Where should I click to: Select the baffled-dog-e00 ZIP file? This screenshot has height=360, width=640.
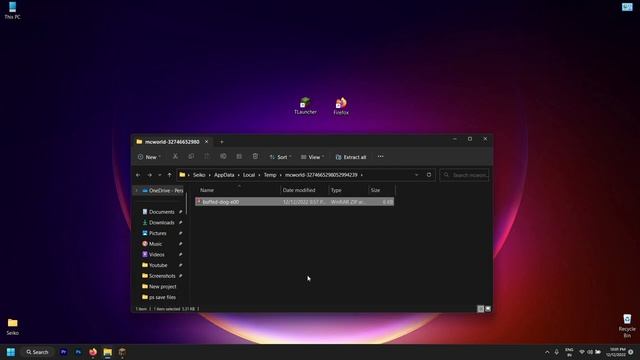pyautogui.click(x=294, y=202)
